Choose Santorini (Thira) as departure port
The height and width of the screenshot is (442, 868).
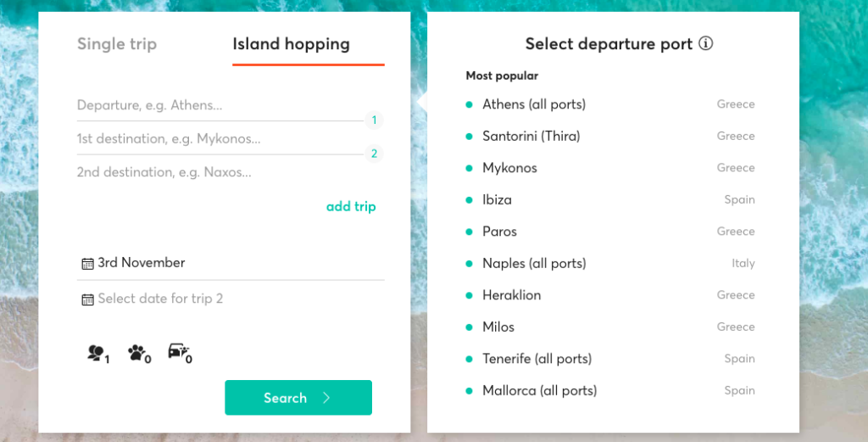pyautogui.click(x=610, y=136)
